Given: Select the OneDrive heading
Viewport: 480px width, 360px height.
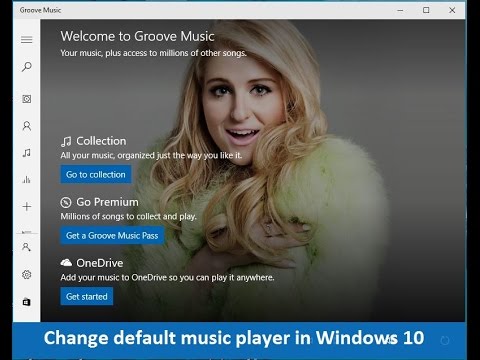Looking at the screenshot, I should [100, 263].
